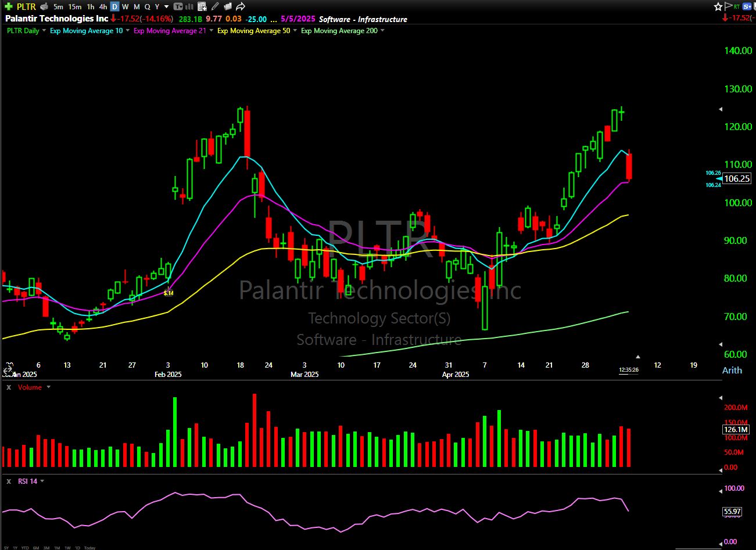Image resolution: width=756 pixels, height=550 pixels.
Task: Click the 126.1M volume value label
Action: click(736, 430)
